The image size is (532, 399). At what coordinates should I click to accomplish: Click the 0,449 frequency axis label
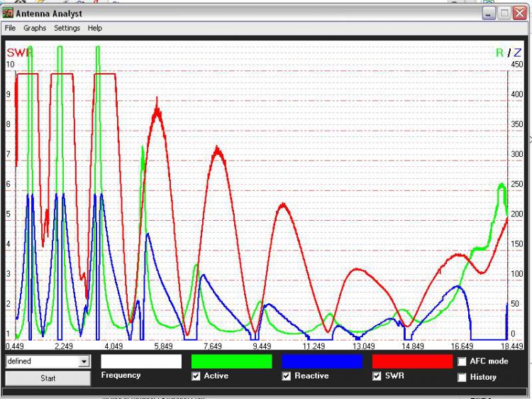click(15, 346)
